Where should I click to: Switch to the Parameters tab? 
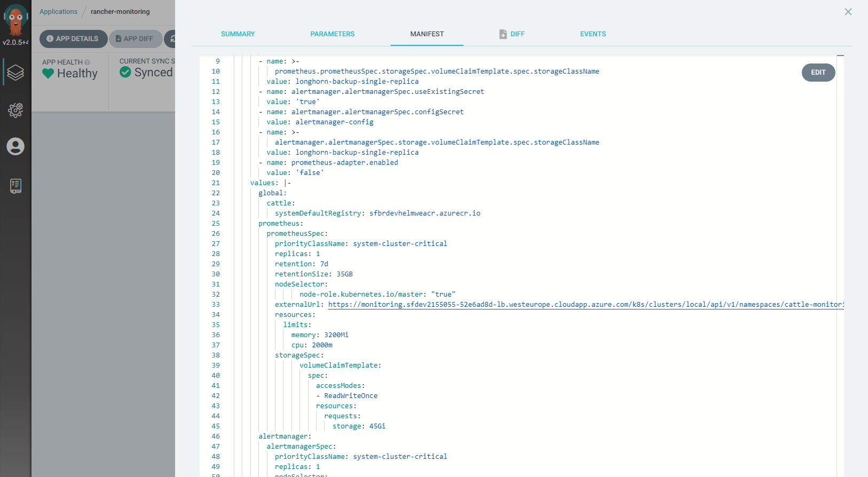click(332, 34)
